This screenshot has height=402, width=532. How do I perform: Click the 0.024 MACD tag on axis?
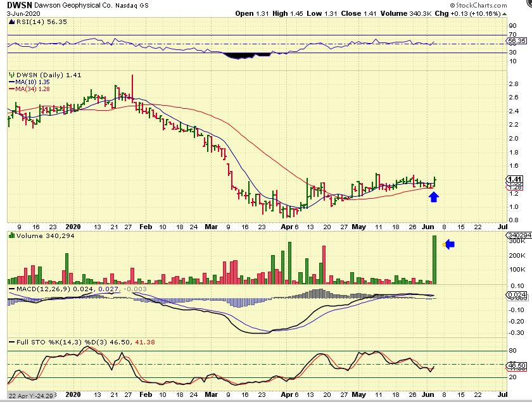coord(517,295)
